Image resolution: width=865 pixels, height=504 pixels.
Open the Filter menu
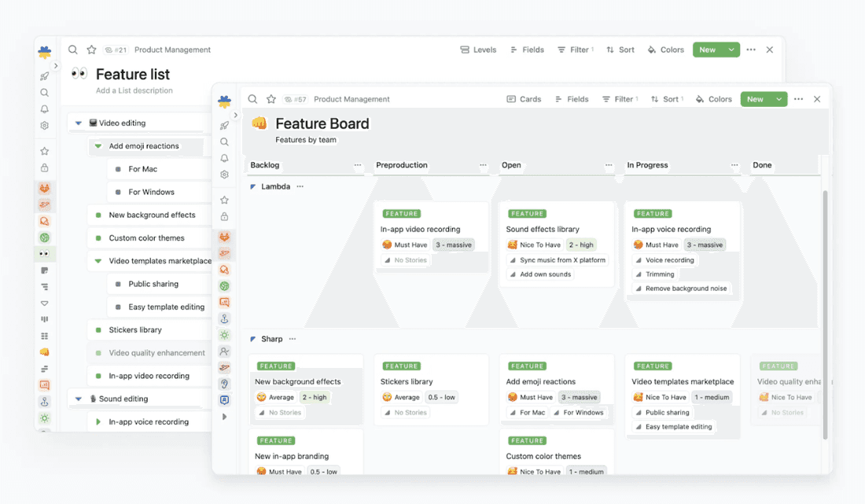click(620, 99)
